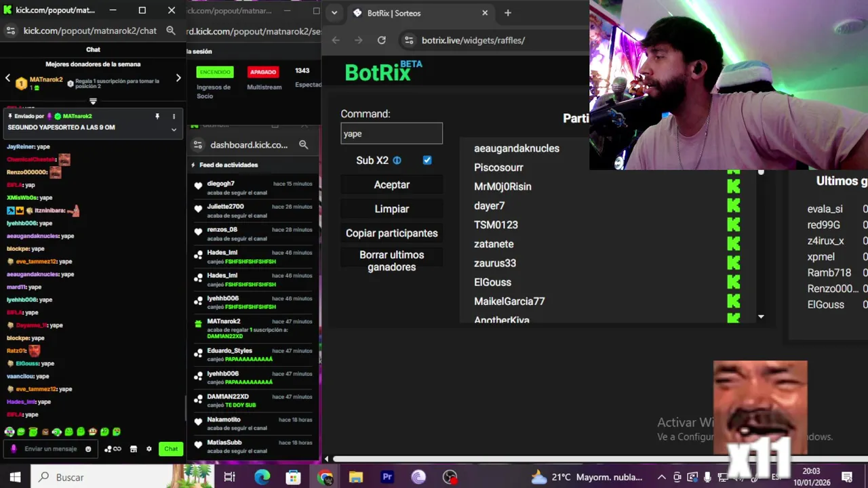868x488 pixels.
Task: Open the Sub X2 info icon
Action: [x=397, y=161]
